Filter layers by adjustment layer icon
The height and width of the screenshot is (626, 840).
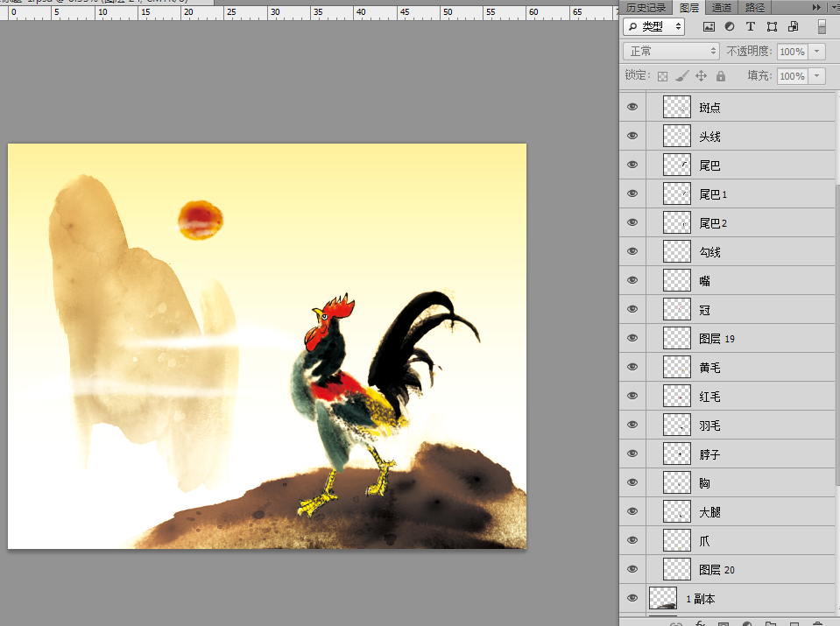pyautogui.click(x=730, y=27)
